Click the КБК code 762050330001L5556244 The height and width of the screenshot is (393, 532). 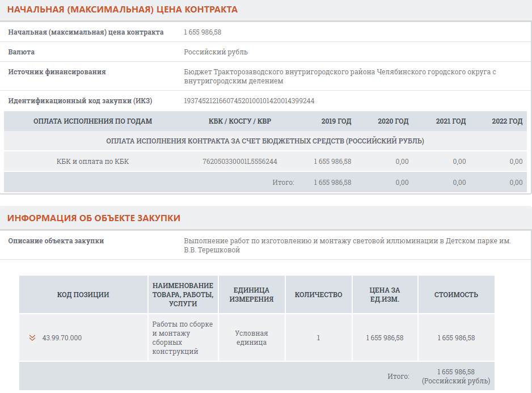click(240, 162)
